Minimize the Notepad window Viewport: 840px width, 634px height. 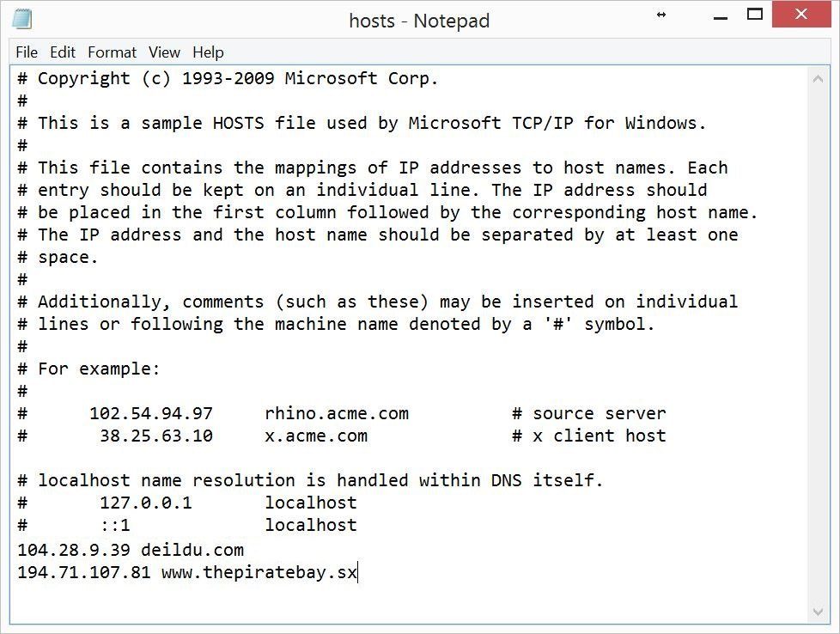click(721, 18)
